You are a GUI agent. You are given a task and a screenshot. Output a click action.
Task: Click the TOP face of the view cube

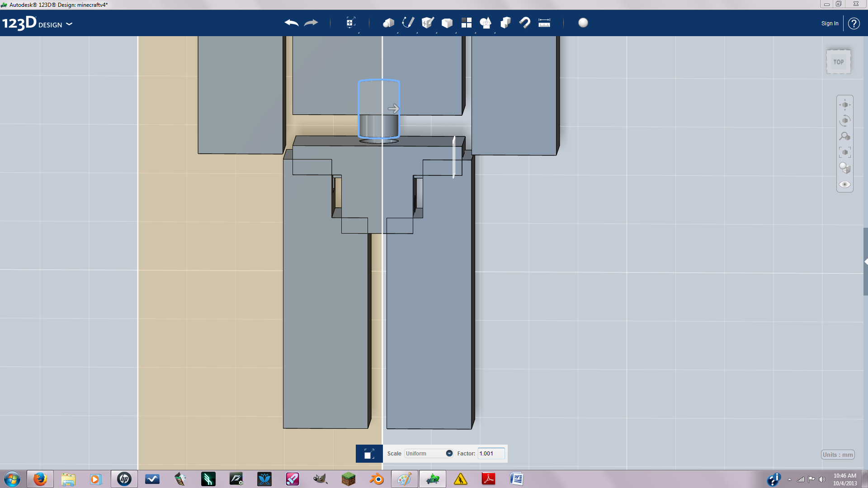click(x=839, y=62)
